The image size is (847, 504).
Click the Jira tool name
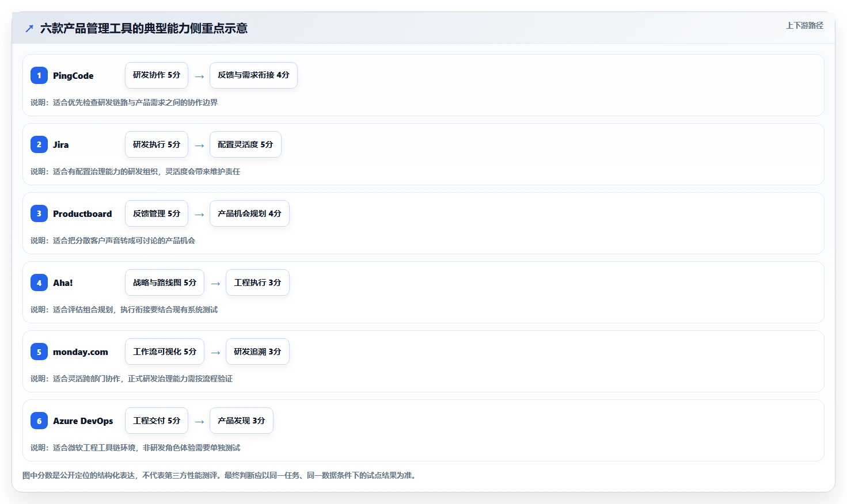[60, 144]
